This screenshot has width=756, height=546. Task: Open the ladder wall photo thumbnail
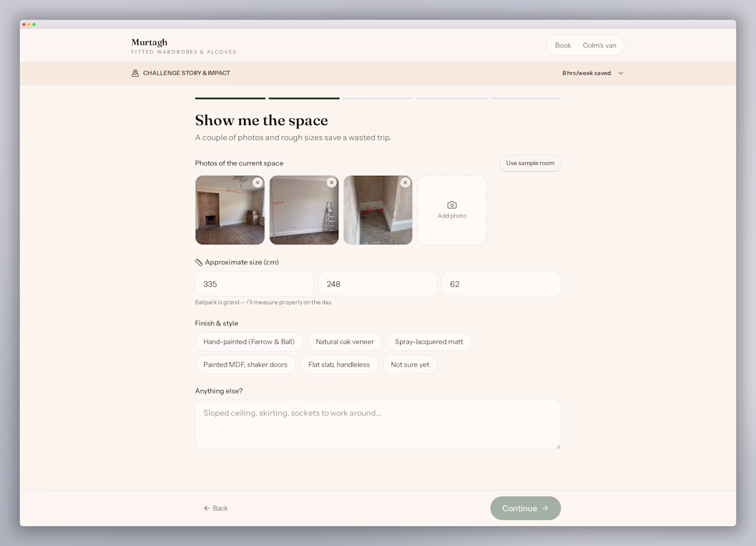[304, 210]
